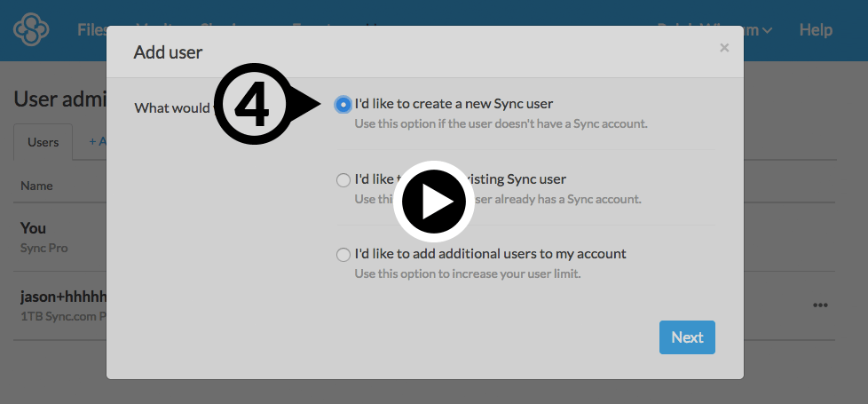Click the step 4 circle marker
Viewport: 868px width, 404px height.
coord(255,106)
